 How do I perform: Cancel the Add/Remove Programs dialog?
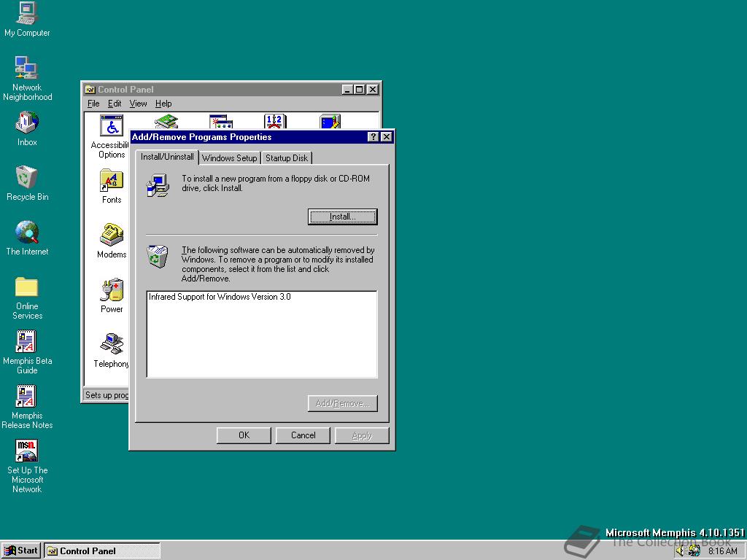click(303, 435)
